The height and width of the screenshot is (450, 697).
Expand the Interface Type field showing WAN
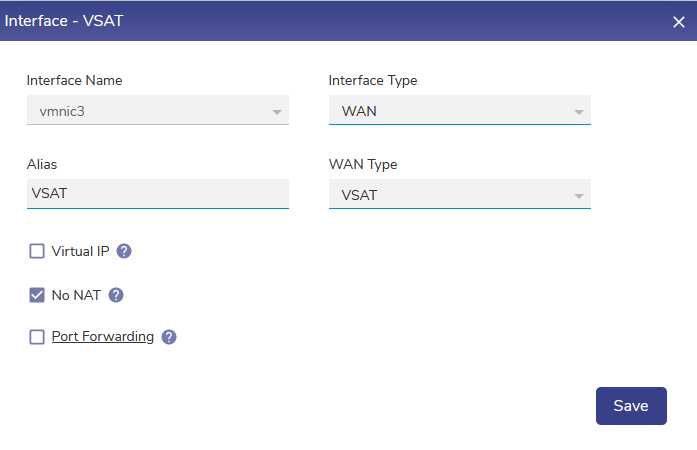450,110
